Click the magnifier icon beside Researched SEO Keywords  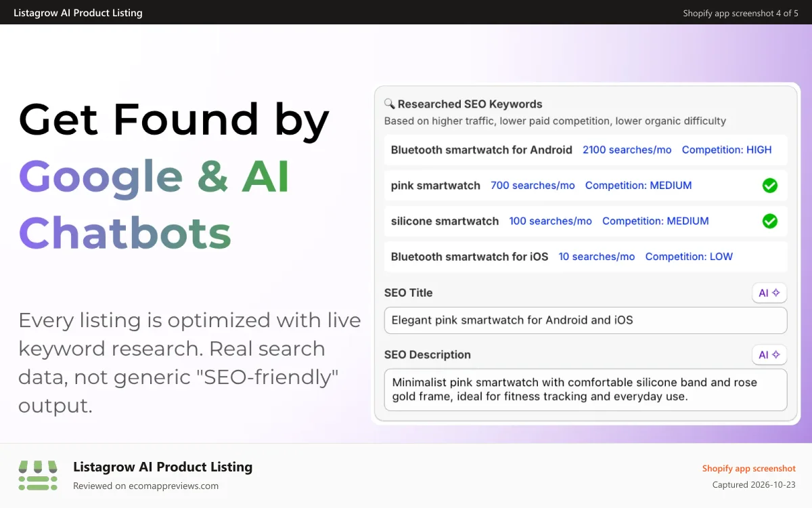[389, 104]
